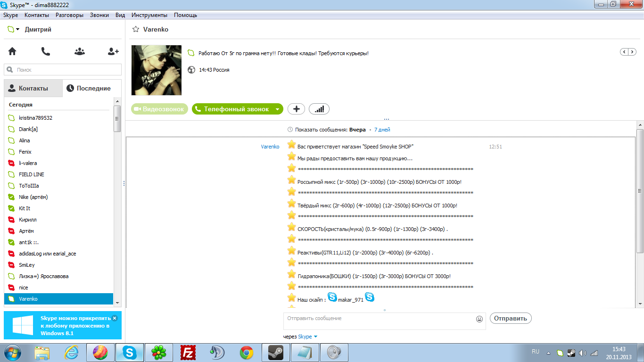Click the phone dial icon under Дмитрий
The width and height of the screenshot is (644, 362).
coord(46,52)
